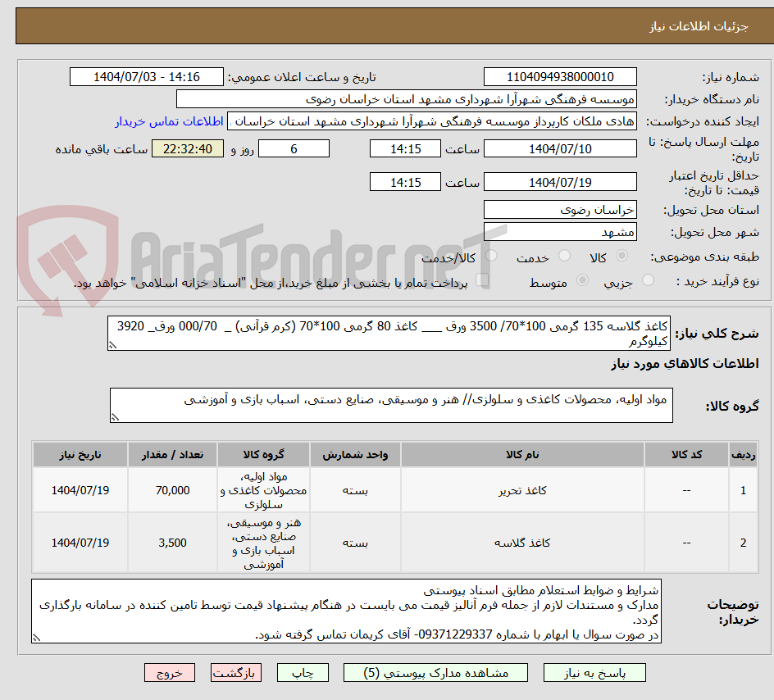774x700 pixels.
Task: Expand the گروه کالا field corner handle
Action: [x=115, y=416]
